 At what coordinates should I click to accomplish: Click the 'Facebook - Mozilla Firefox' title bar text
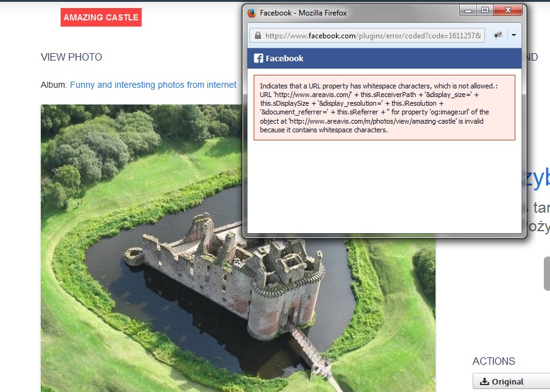[x=303, y=12]
